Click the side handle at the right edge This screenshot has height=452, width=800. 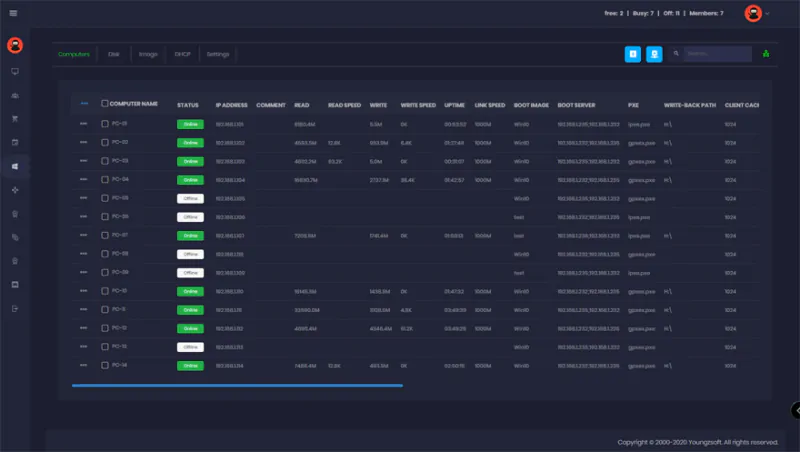[795, 410]
